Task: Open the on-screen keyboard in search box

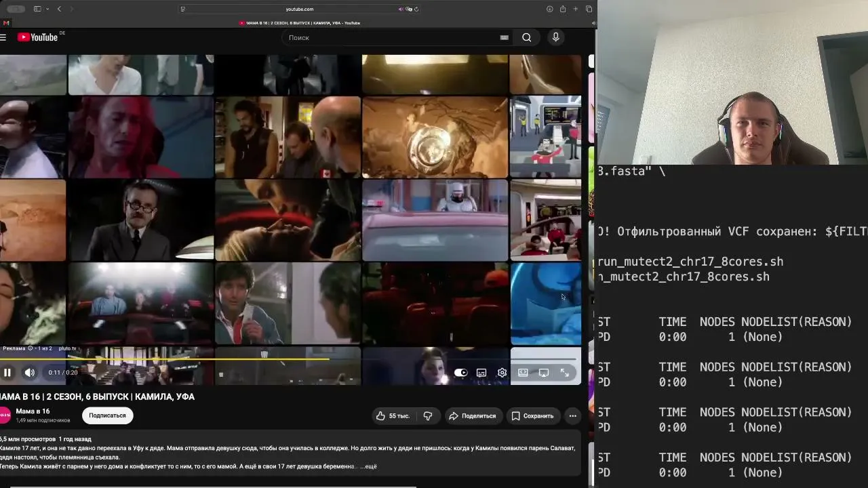Action: 504,37
